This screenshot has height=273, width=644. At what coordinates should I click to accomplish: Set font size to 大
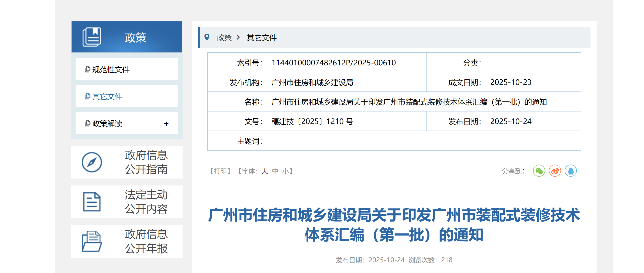point(264,171)
